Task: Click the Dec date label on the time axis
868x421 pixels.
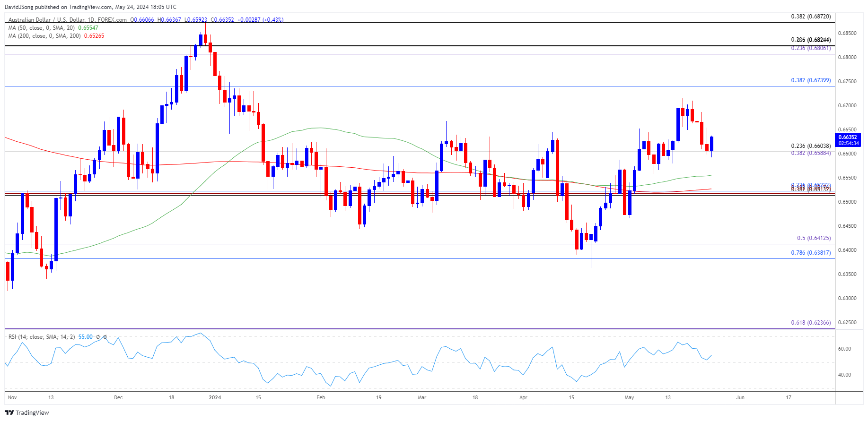Action: click(118, 397)
